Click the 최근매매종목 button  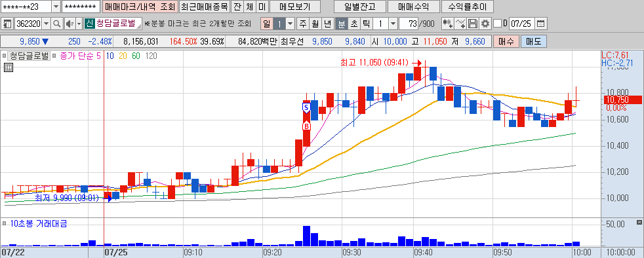pos(205,7)
